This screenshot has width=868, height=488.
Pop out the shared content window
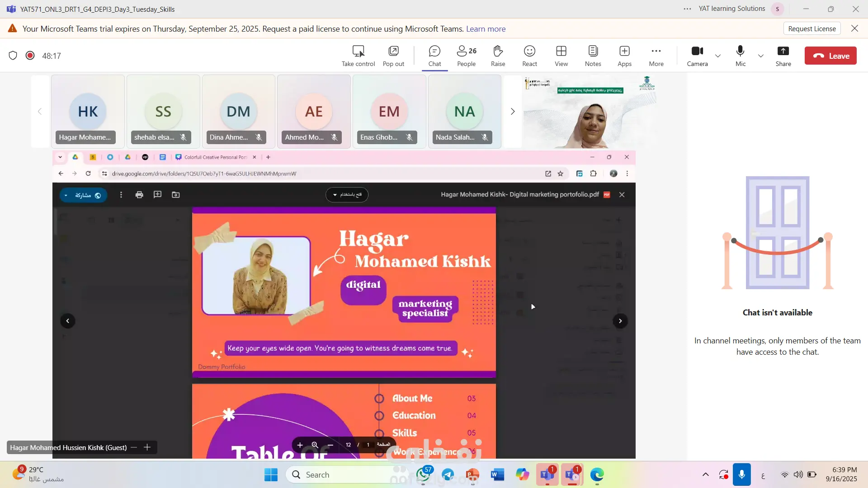[x=393, y=56]
